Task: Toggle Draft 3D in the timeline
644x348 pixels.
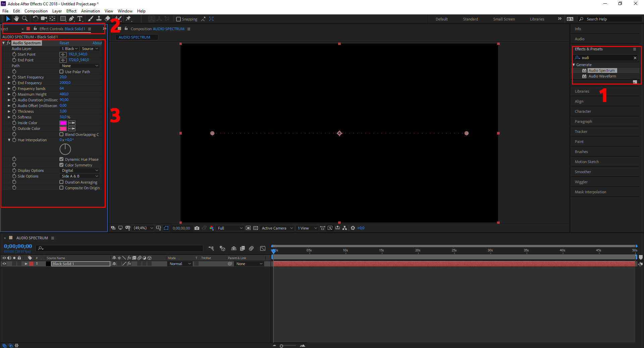Action: [222, 248]
